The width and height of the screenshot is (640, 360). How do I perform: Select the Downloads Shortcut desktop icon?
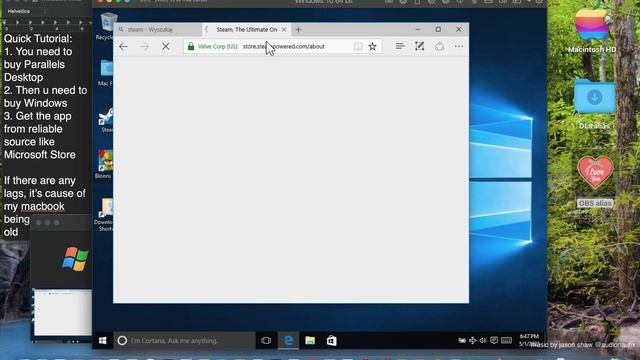pos(104,215)
